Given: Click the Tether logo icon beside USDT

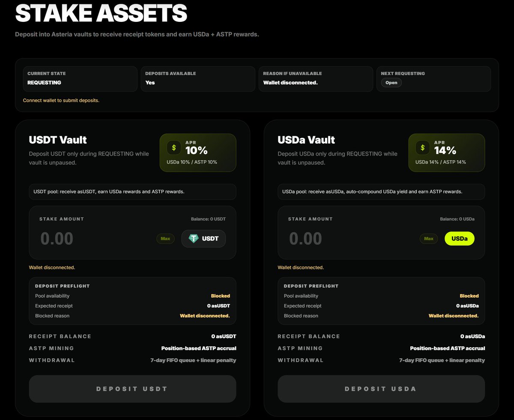Looking at the screenshot, I should tap(194, 239).
